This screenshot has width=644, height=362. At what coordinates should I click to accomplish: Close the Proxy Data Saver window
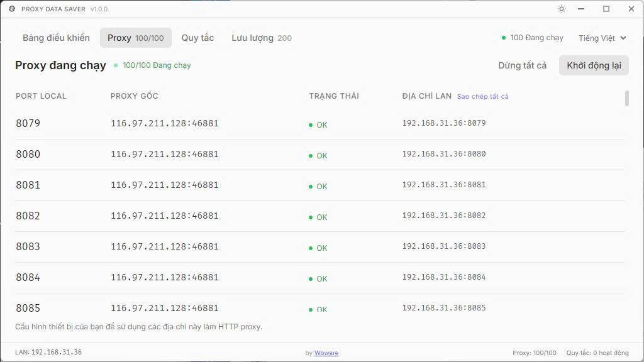631,9
